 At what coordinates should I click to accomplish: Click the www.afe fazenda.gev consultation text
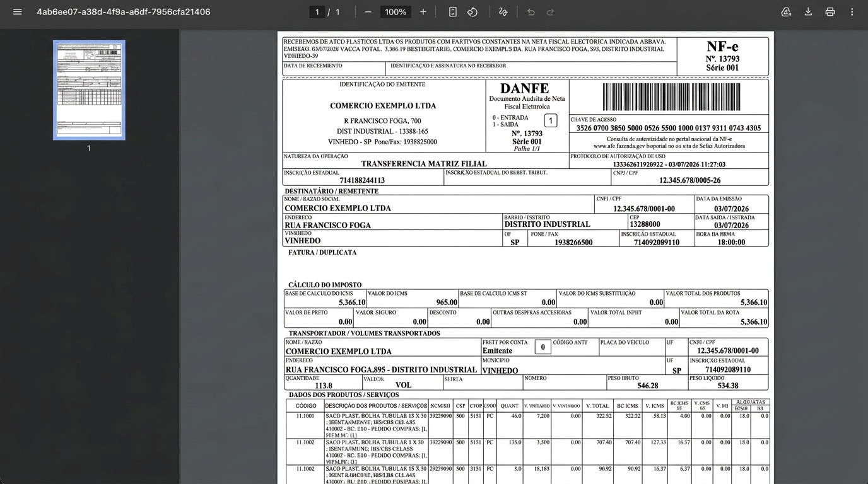[x=669, y=146]
